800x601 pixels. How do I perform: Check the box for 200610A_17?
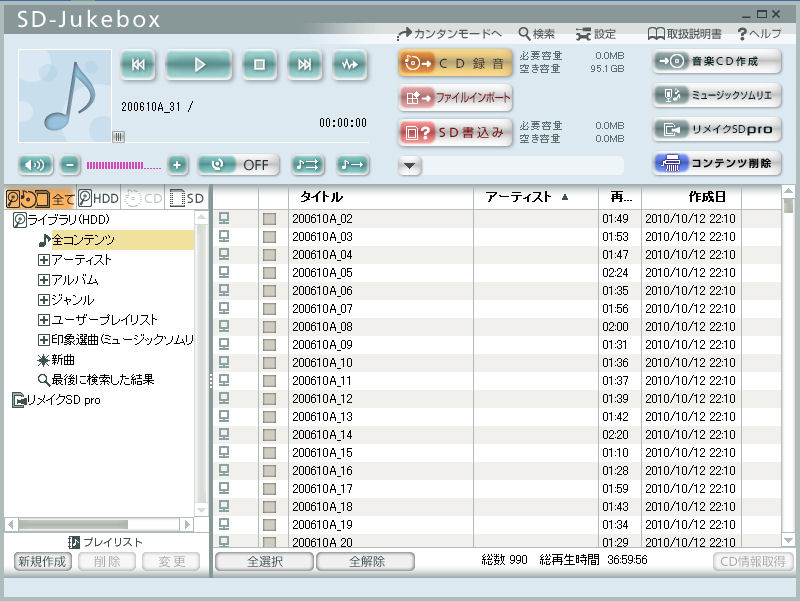[269, 489]
